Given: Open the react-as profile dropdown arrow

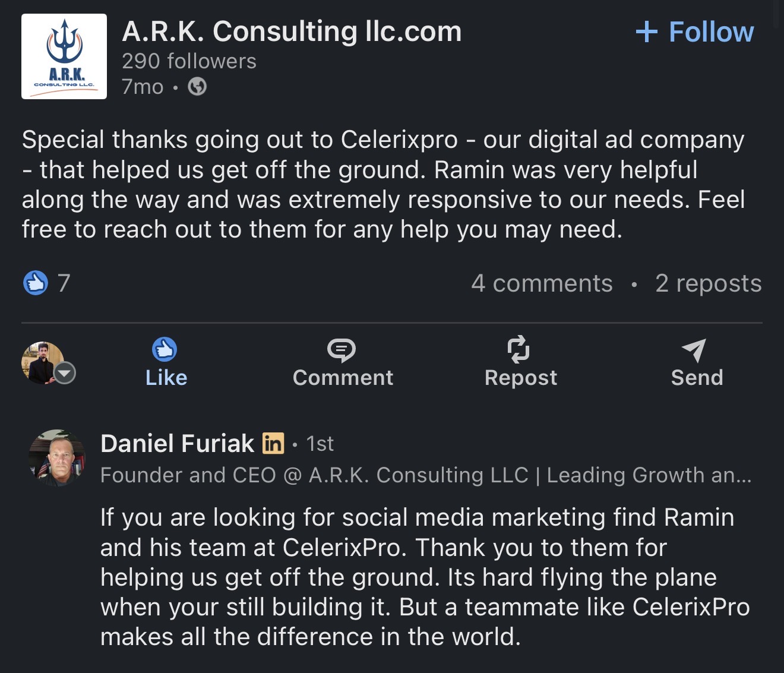Looking at the screenshot, I should [x=65, y=373].
